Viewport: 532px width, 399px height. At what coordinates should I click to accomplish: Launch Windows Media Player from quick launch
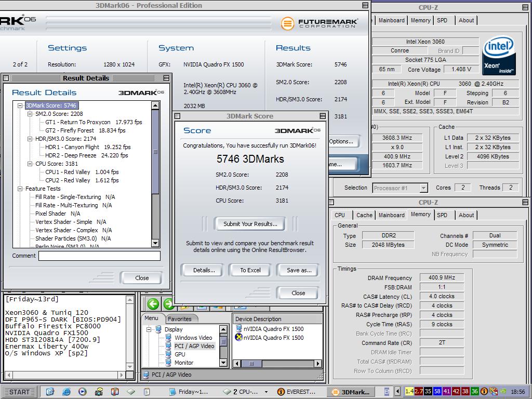pos(83,392)
